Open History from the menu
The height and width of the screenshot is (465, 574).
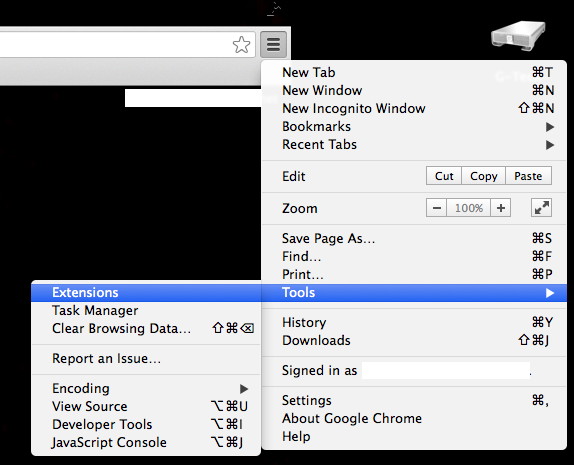(414, 322)
